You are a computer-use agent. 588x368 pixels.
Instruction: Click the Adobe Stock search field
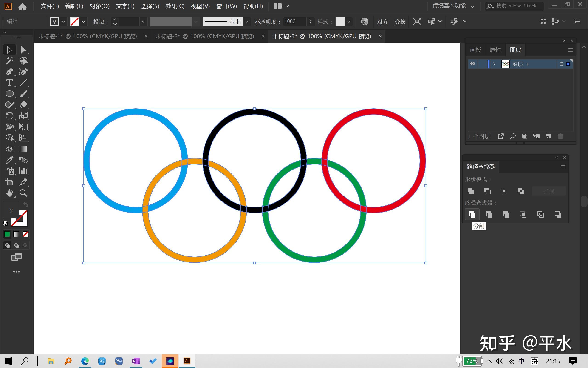coord(514,6)
